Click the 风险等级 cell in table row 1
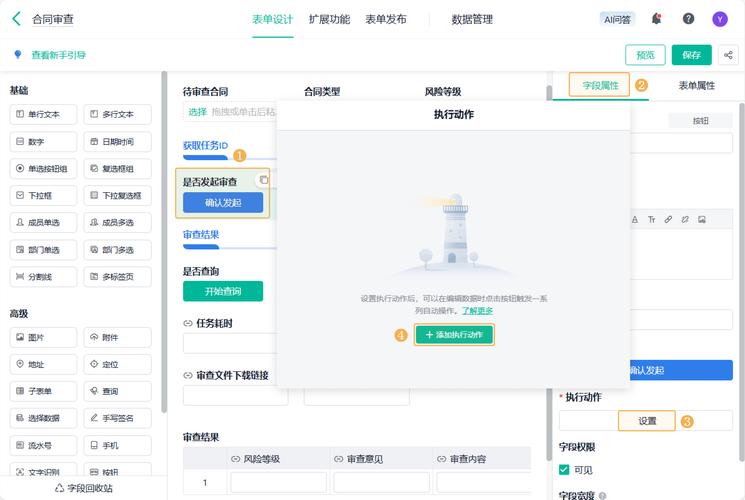The width and height of the screenshot is (745, 500). click(278, 482)
